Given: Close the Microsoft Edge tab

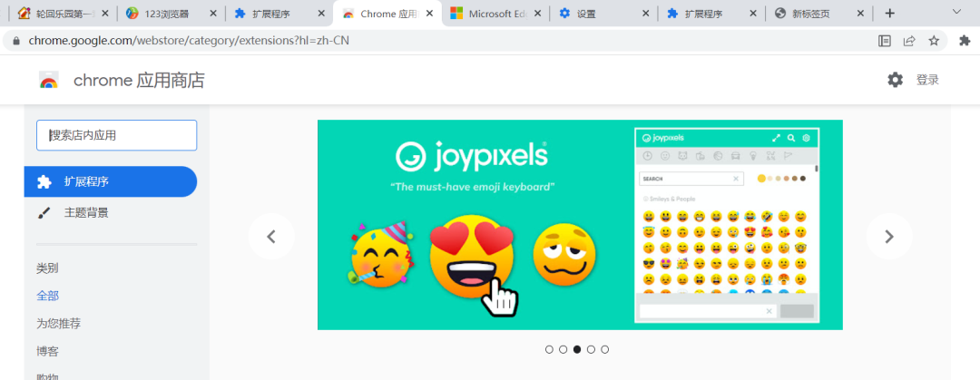Looking at the screenshot, I should (537, 13).
